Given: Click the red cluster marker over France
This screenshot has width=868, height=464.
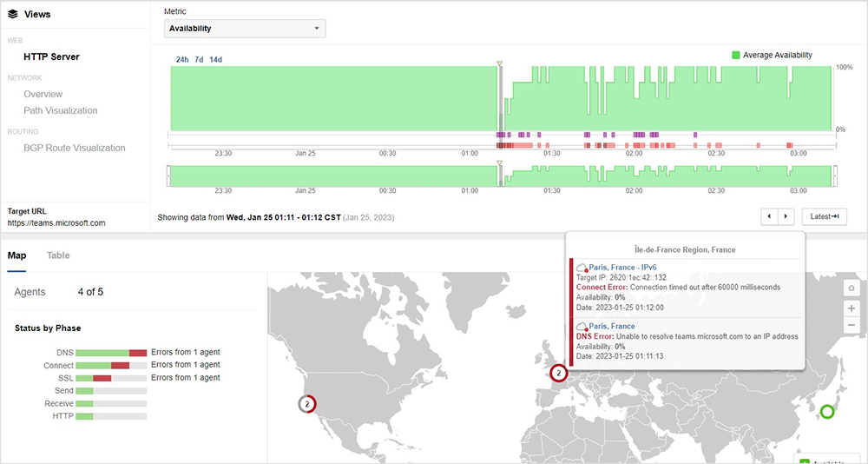Looking at the screenshot, I should click(x=558, y=374).
